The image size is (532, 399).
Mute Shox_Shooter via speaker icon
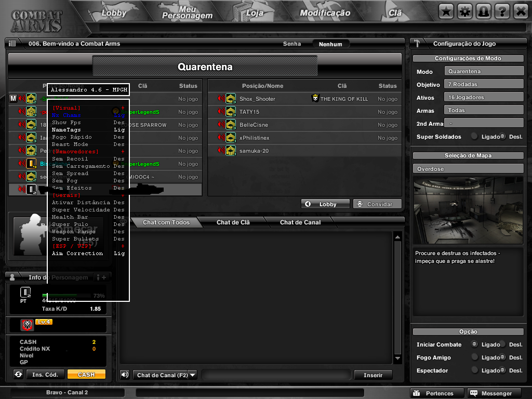coord(221,98)
